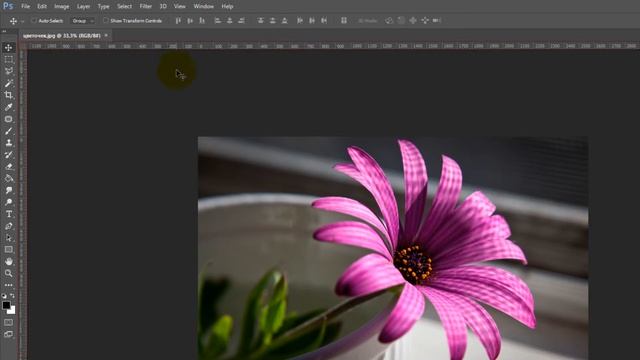This screenshot has width=640, height=360.
Task: Click the Distribute left edges icon
Action: (300, 20)
